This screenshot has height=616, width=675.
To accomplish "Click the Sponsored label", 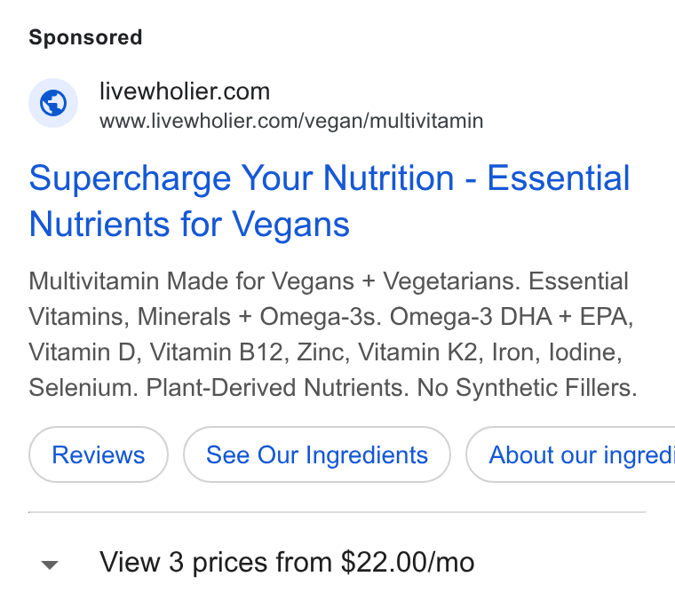I will click(85, 37).
